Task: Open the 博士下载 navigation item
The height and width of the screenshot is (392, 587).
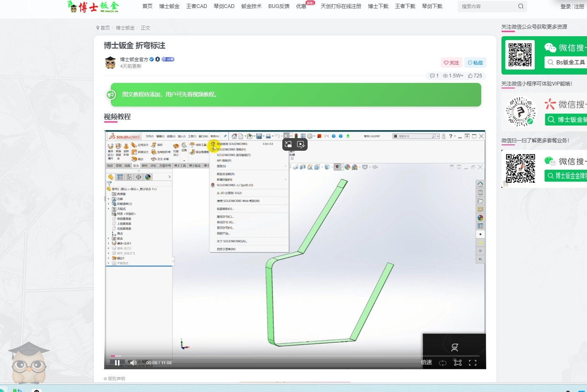Action: [378, 6]
